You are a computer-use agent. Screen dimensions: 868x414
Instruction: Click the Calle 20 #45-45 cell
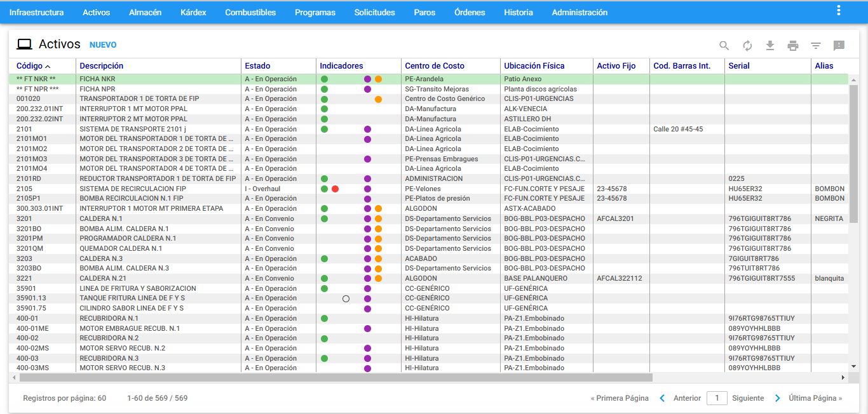pos(678,129)
